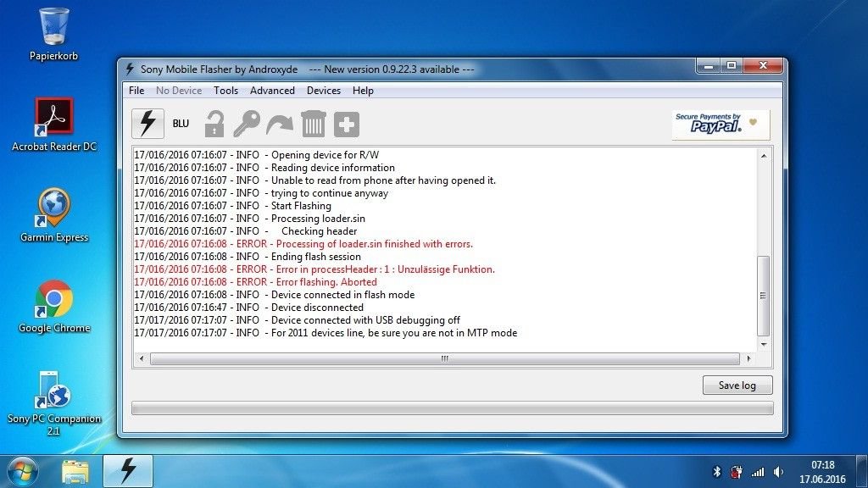Image resolution: width=868 pixels, height=488 pixels.
Task: Click the red security tray icon
Action: [737, 472]
